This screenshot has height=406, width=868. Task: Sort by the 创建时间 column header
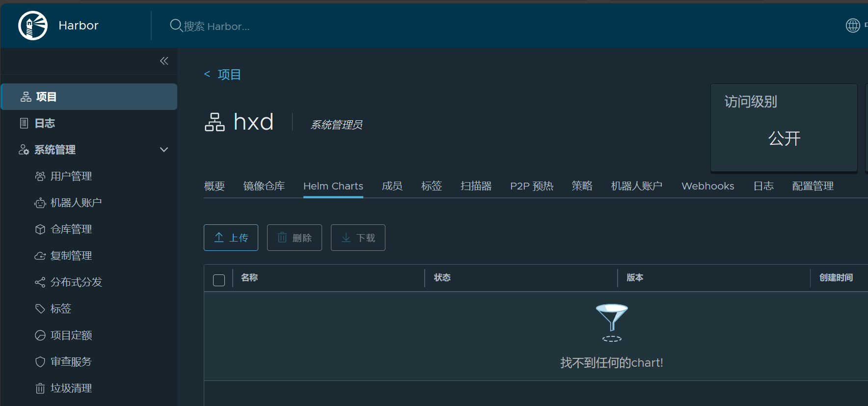click(836, 278)
